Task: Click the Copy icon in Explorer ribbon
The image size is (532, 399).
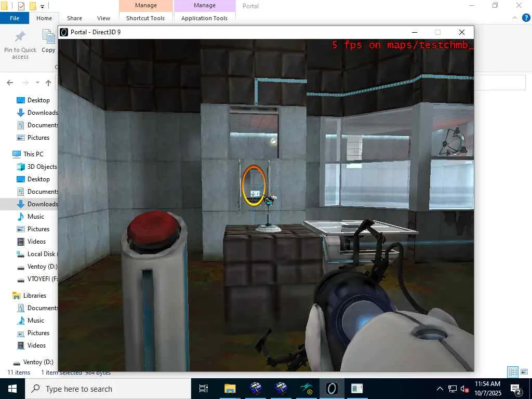Action: [48, 41]
